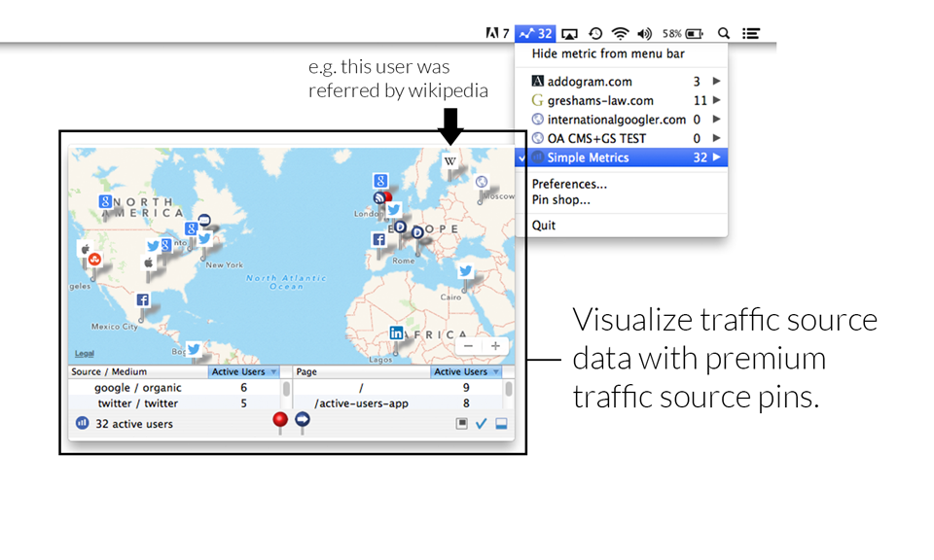This screenshot has width=934, height=560.
Task: Click the Facebook pin above Mexico City
Action: 142,299
